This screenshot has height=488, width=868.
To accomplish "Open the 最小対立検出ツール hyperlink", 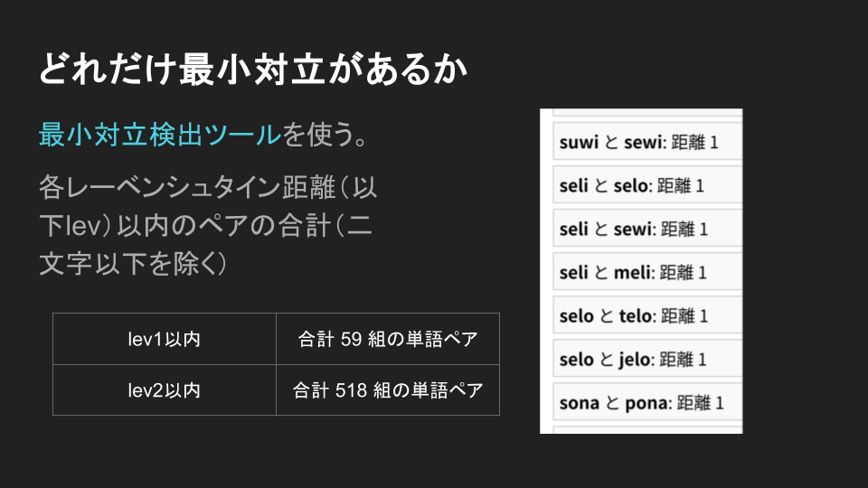I will pos(159,135).
